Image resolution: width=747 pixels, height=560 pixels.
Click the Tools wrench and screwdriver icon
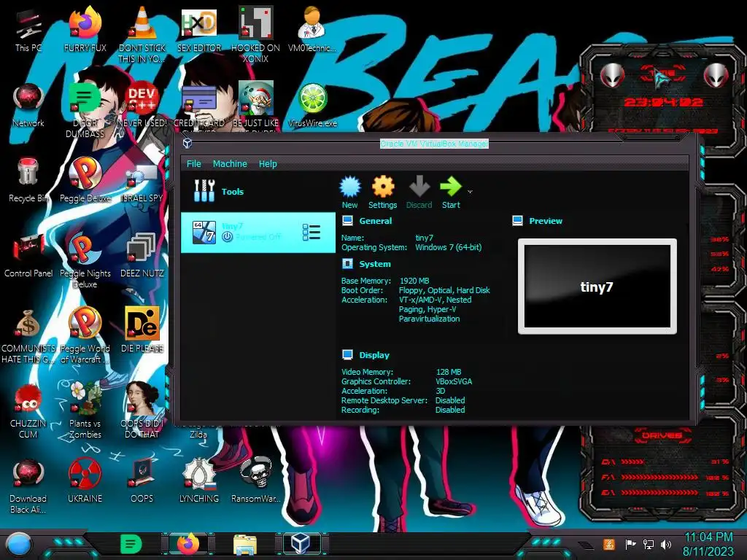coord(204,190)
